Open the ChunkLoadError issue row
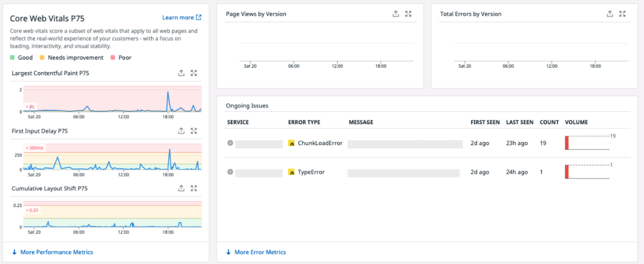Screen dimensions: 644x264 [x=427, y=143]
